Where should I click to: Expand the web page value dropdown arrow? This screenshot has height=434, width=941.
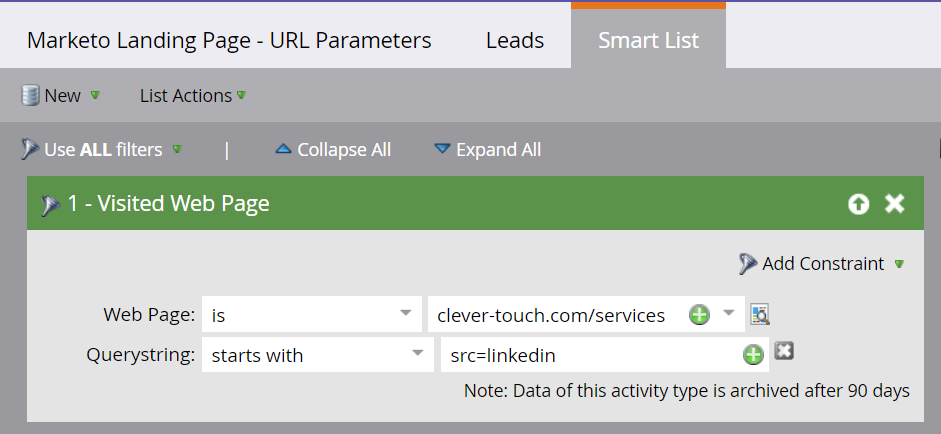pyautogui.click(x=729, y=313)
